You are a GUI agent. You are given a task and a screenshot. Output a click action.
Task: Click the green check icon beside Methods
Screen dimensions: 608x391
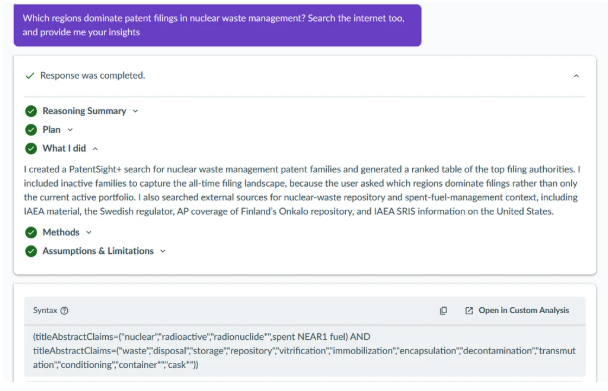31,232
